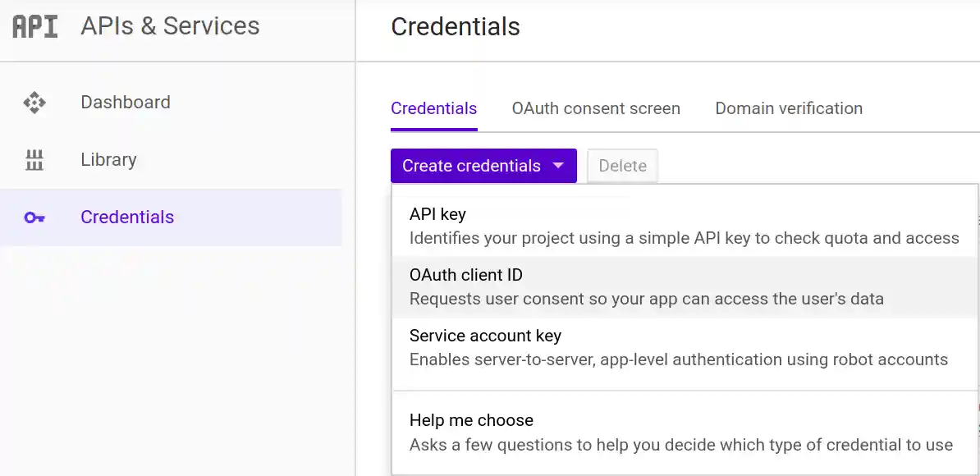
Task: Choose Help me choose from the menu
Action: (471, 420)
